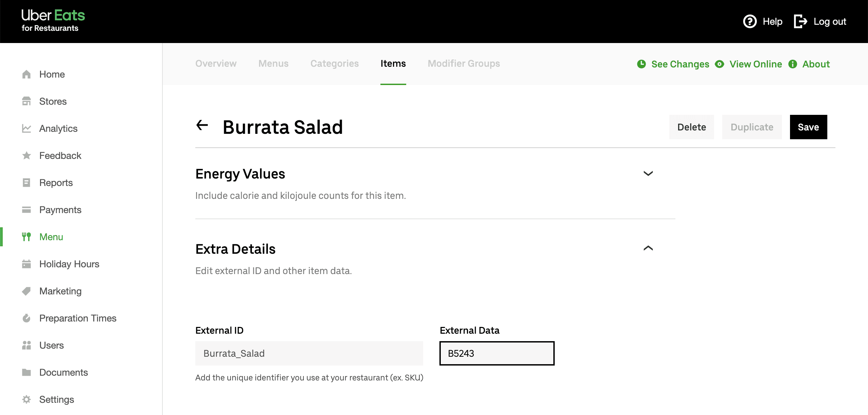This screenshot has width=868, height=415.
Task: Click the Stores storefront icon
Action: [x=26, y=101]
